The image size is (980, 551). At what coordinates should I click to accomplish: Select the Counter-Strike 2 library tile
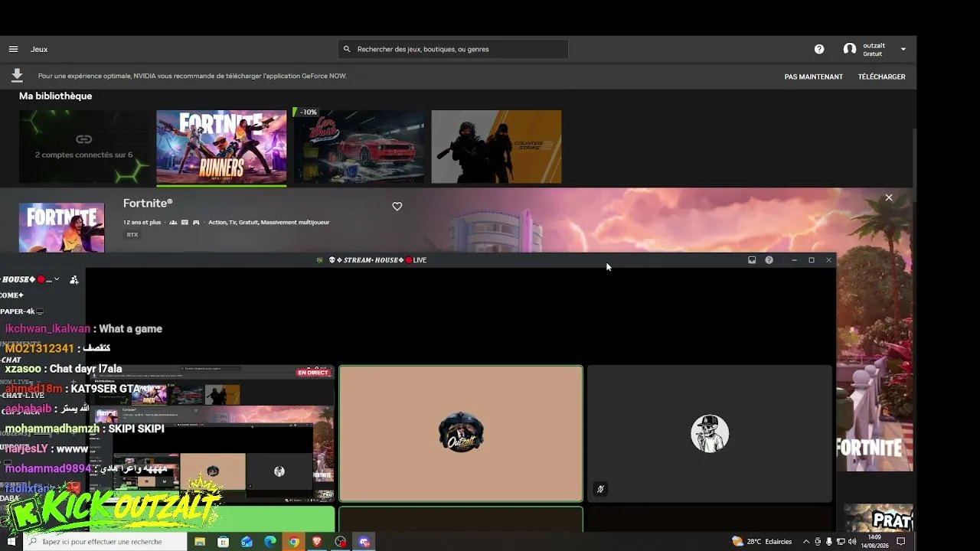496,147
